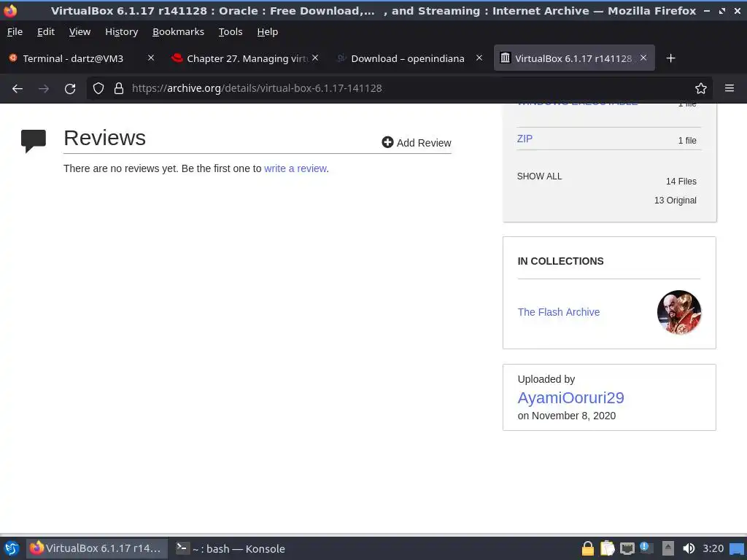Screen dimensions: 747x560
Task: Open the Firefox hamburger menu
Action: [729, 88]
